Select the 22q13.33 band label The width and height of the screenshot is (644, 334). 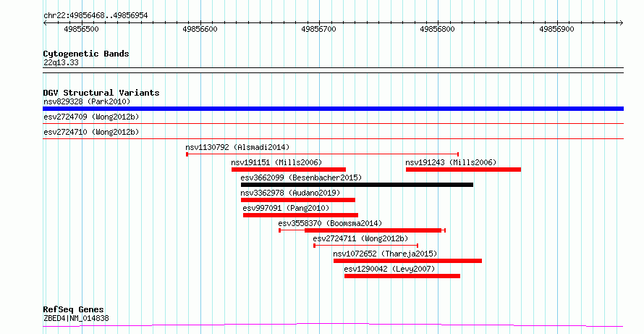(61, 63)
